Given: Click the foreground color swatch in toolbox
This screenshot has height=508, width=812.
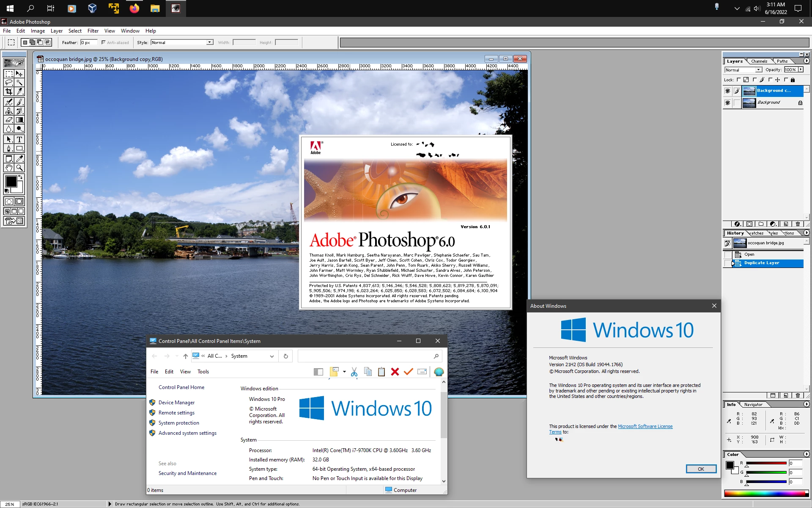Looking at the screenshot, I should [11, 182].
